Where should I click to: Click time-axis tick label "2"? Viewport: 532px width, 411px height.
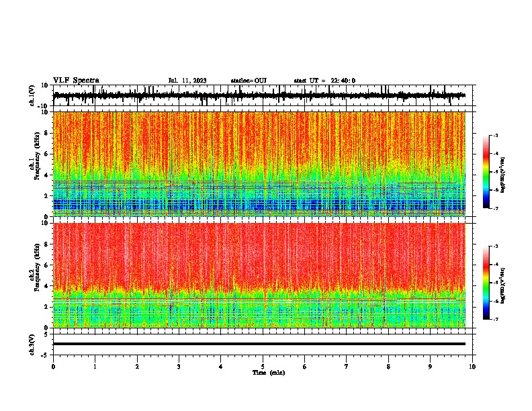(x=137, y=367)
